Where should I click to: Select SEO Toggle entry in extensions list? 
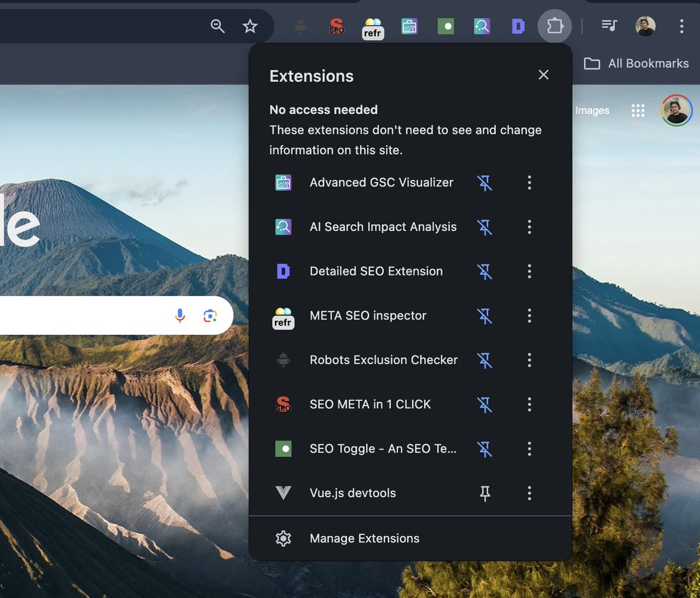pyautogui.click(x=367, y=449)
